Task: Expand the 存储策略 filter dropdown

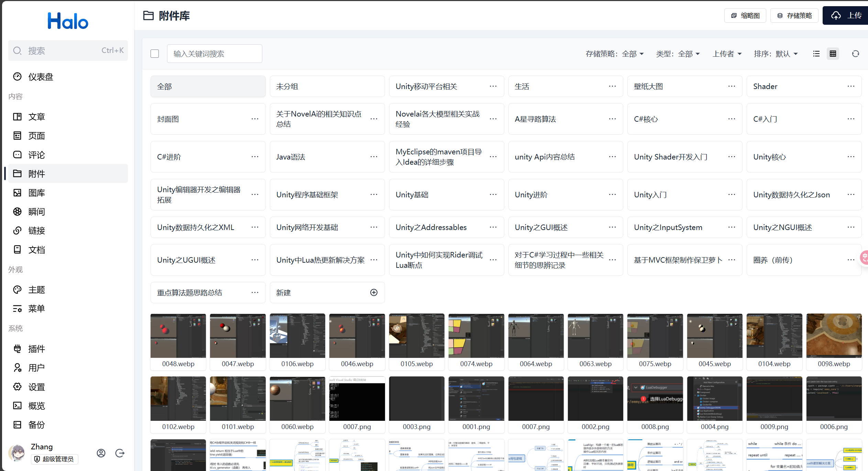Action: (x=615, y=54)
